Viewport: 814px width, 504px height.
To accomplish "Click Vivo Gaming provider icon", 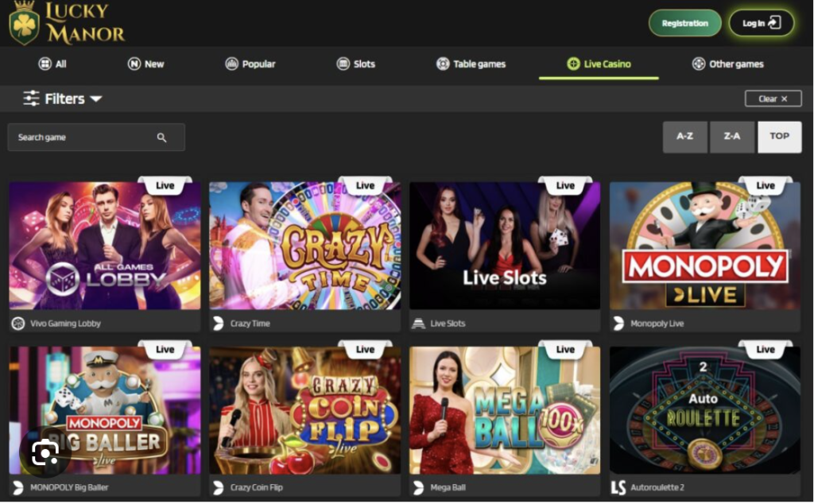I will pos(18,324).
